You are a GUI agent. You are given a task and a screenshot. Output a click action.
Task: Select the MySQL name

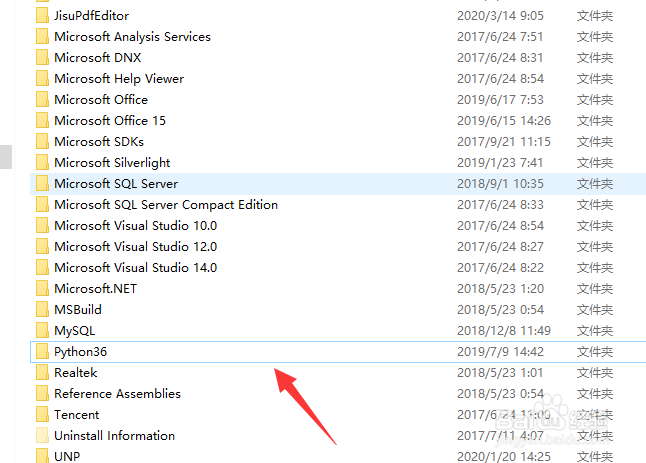[75, 331]
